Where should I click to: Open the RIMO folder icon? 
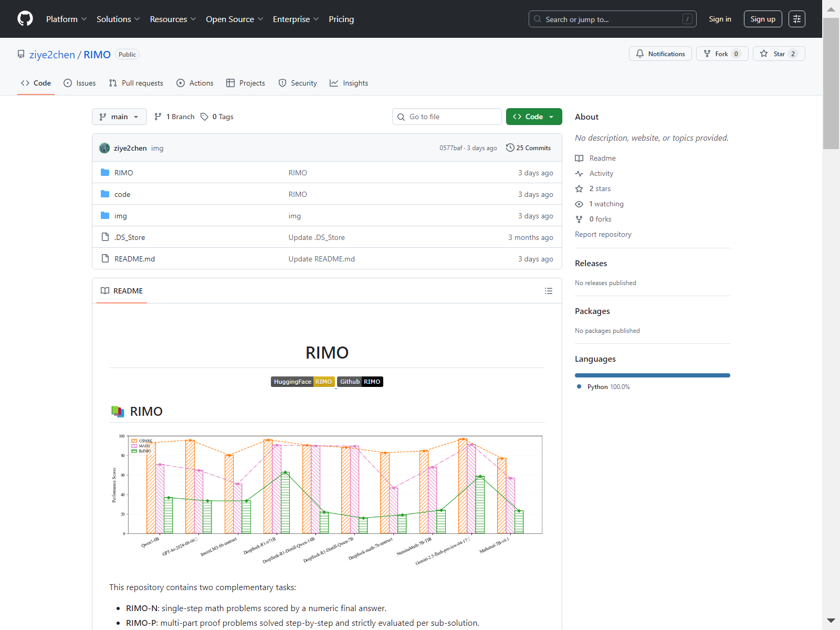105,173
